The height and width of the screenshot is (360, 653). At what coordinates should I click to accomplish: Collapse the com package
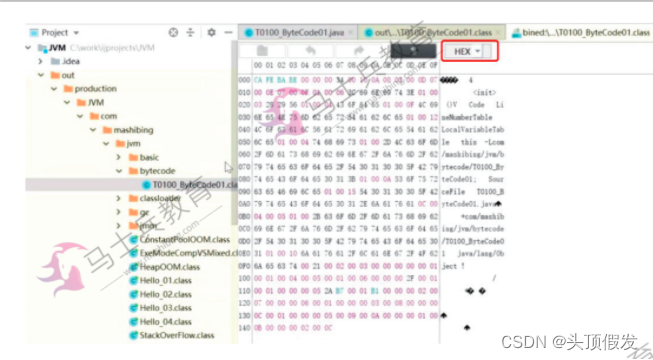click(x=80, y=116)
